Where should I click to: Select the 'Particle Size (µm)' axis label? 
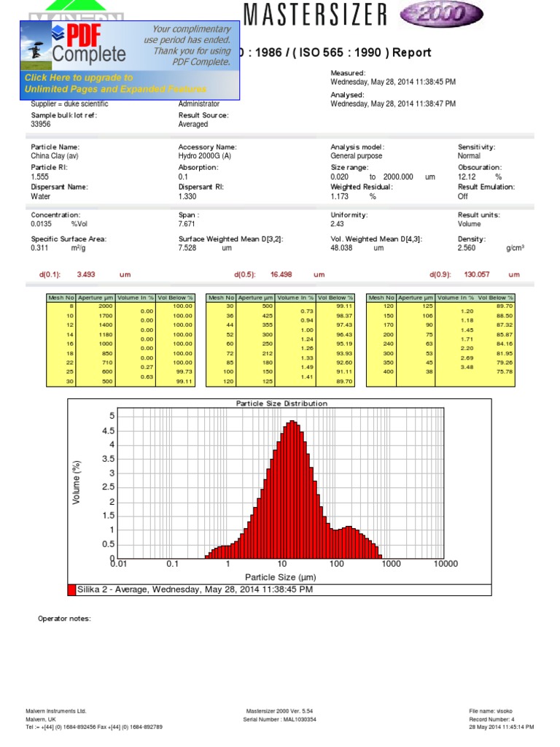(281, 578)
